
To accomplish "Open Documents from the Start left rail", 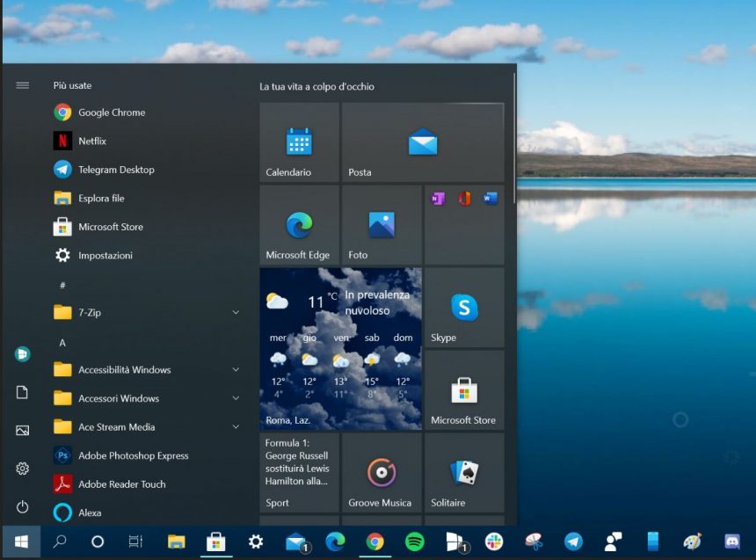I will click(22, 392).
